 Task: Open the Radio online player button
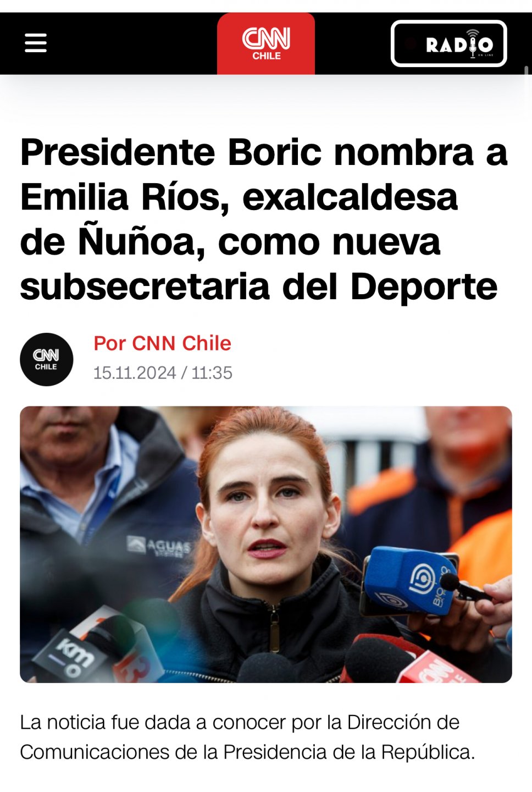pyautogui.click(x=448, y=43)
